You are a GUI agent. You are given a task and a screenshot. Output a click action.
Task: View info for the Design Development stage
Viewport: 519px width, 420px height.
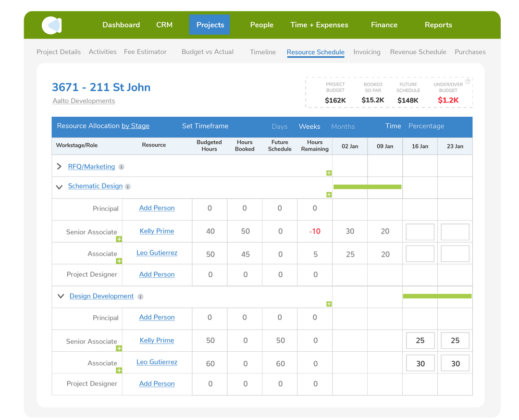[x=140, y=296]
